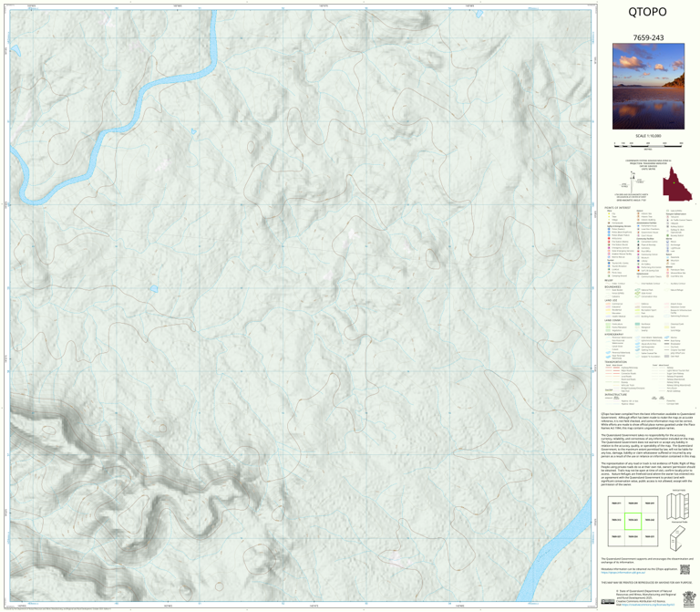
Task: Click the metres scale bar
Action: tap(648, 144)
